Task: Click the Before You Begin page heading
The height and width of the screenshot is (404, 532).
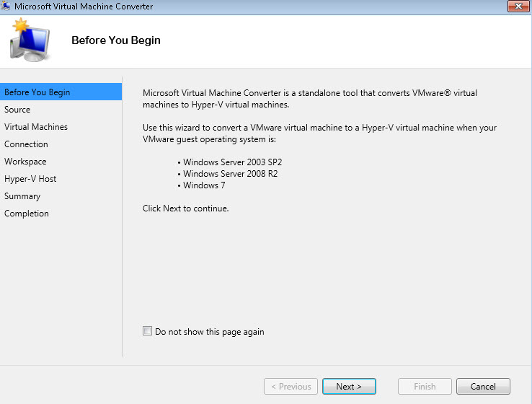Action: click(x=116, y=40)
